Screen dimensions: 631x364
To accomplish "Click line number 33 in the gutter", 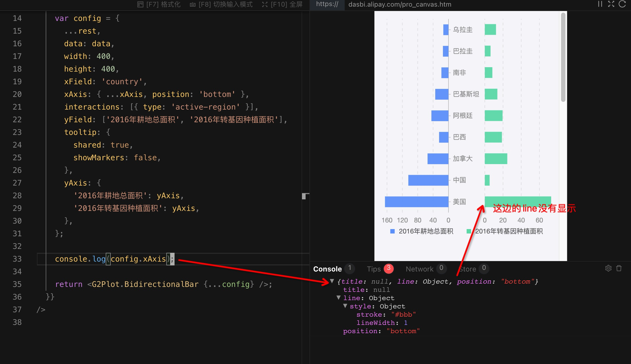I will 17,259.
